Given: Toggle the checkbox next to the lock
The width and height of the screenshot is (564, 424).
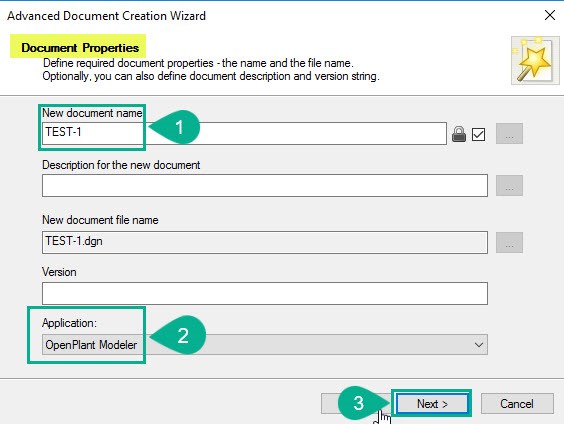Looking at the screenshot, I should pos(478,135).
